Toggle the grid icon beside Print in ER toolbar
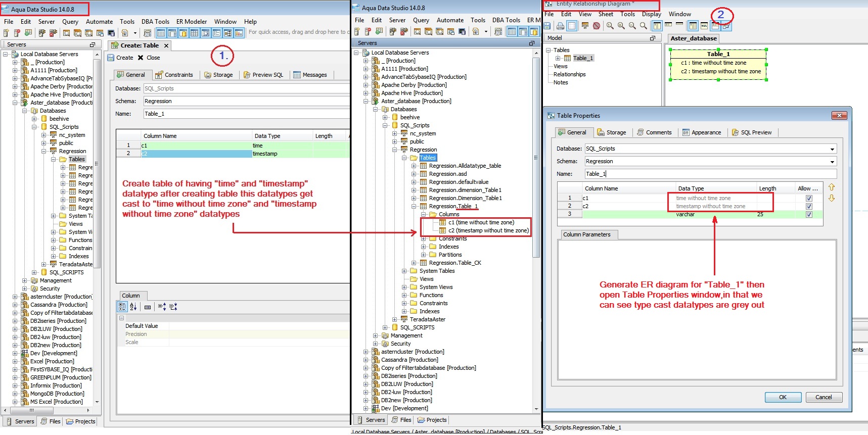 (x=571, y=26)
